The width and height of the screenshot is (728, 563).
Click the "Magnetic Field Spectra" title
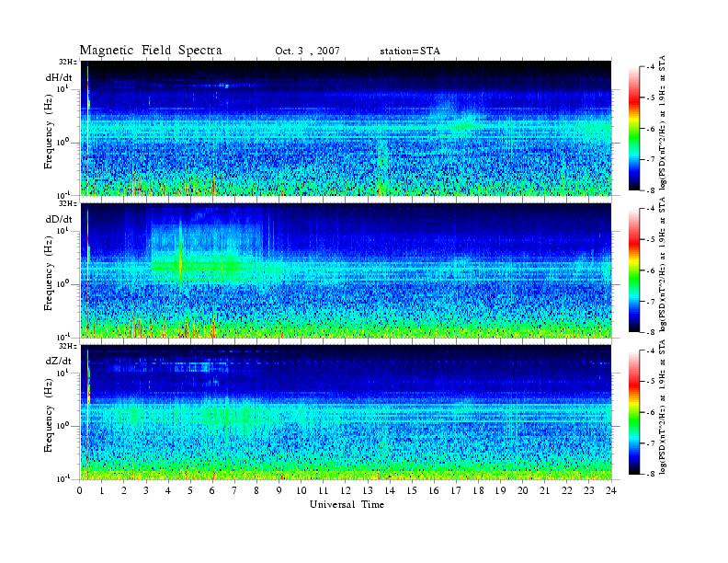[x=151, y=51]
